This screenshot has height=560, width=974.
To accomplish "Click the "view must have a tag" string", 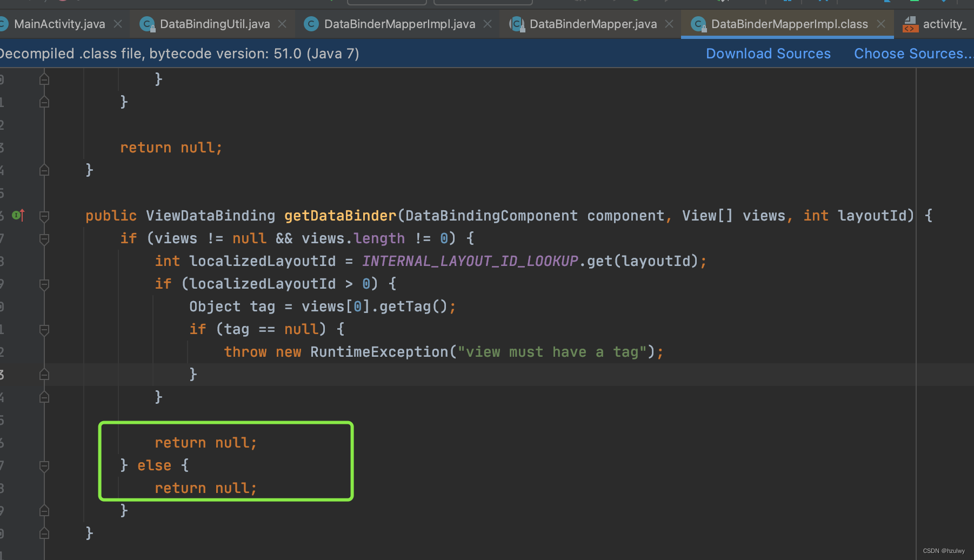I will click(x=552, y=352).
